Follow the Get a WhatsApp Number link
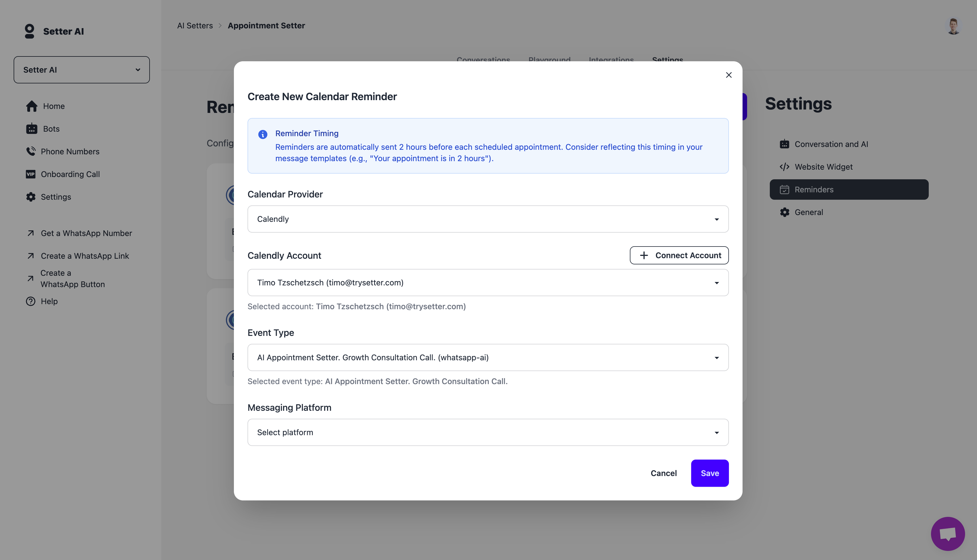Image resolution: width=977 pixels, height=560 pixels. coord(86,233)
